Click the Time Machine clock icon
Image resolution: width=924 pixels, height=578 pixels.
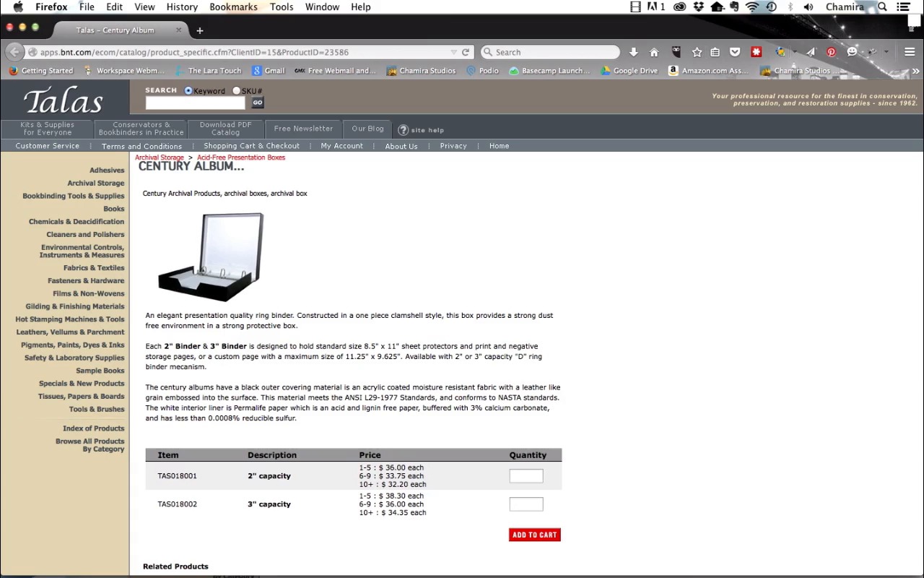click(771, 7)
